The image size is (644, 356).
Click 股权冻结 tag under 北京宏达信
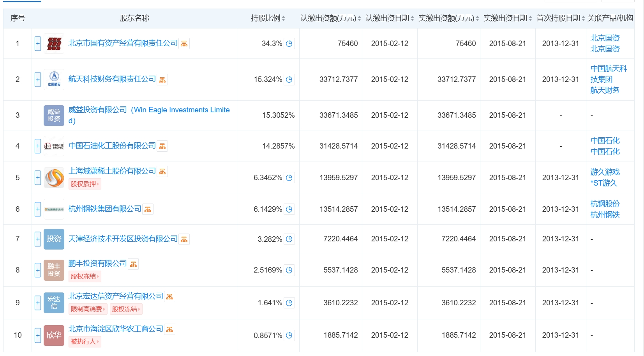pyautogui.click(x=126, y=309)
